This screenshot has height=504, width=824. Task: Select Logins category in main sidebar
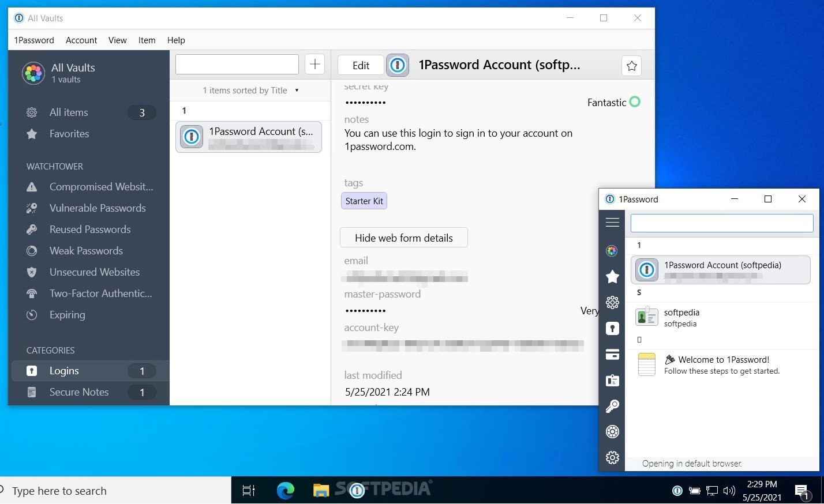click(90, 371)
